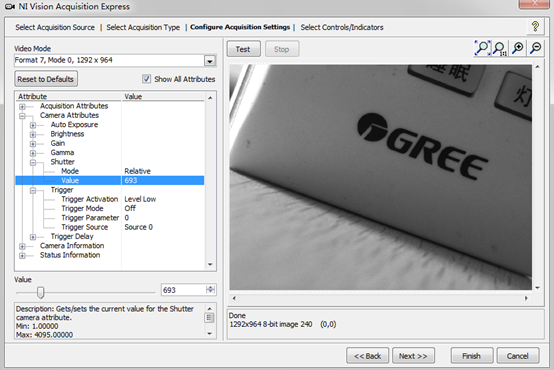Select the Trigger Mode row

pyautogui.click(x=110, y=208)
